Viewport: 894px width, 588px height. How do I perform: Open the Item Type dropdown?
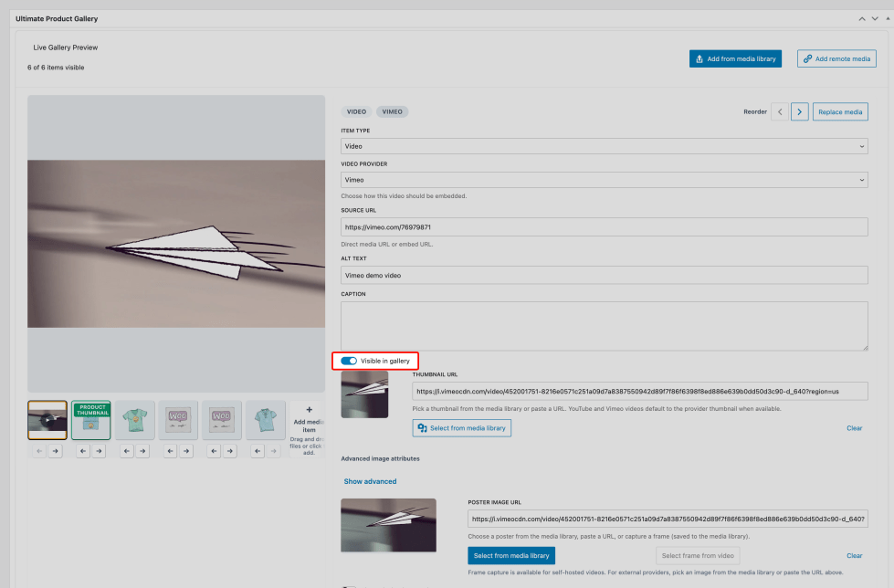pyautogui.click(x=604, y=146)
